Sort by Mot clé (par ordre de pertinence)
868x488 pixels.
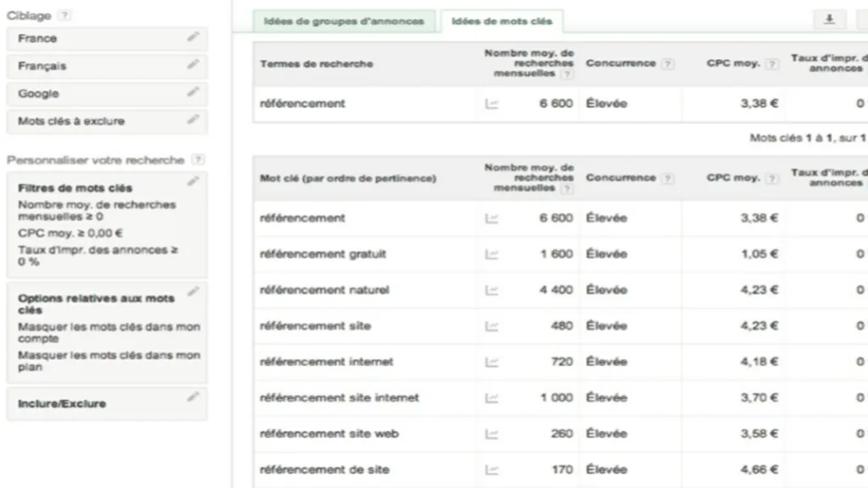tap(348, 178)
